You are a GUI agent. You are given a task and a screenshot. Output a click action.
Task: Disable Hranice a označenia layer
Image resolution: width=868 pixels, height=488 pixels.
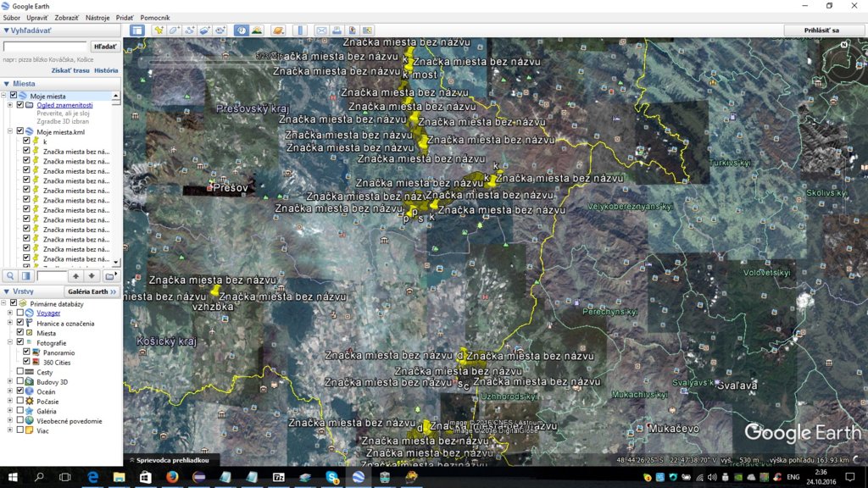click(x=20, y=323)
